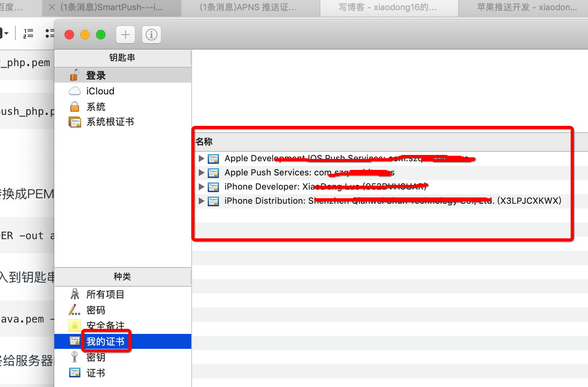Click the certificate icon of Apple Push Services row
588x387 pixels.
(213, 173)
